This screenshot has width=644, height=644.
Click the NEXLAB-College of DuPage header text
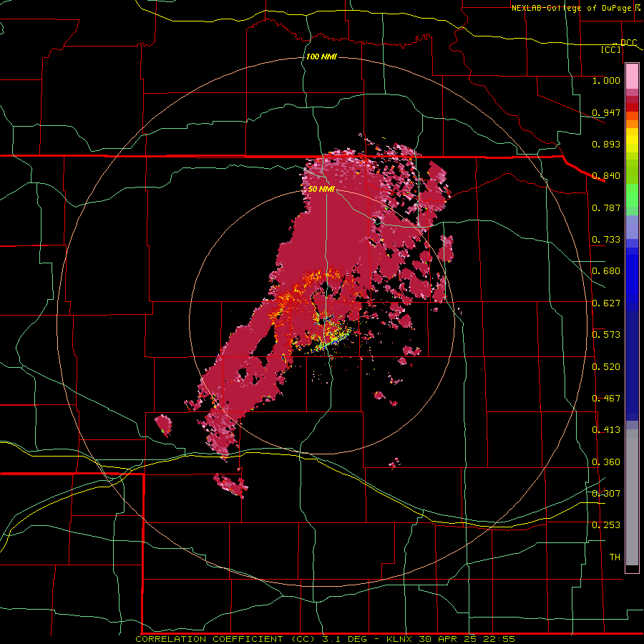(x=571, y=8)
